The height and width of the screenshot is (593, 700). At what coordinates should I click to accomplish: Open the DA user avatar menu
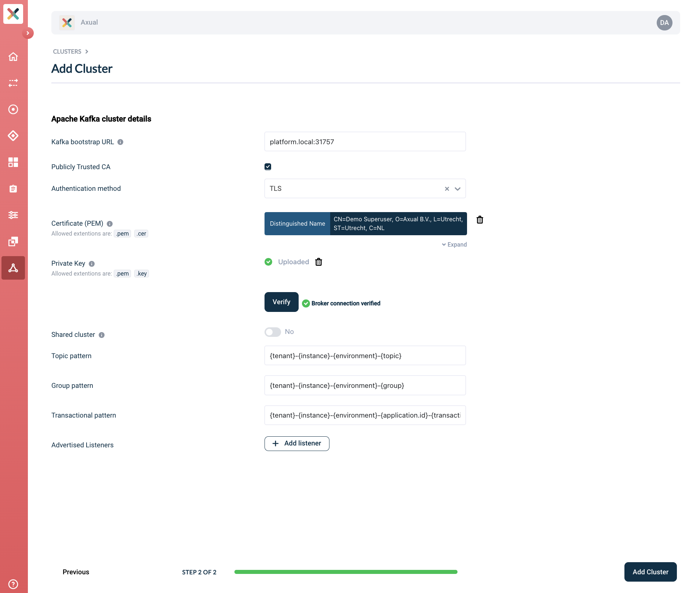pyautogui.click(x=664, y=23)
